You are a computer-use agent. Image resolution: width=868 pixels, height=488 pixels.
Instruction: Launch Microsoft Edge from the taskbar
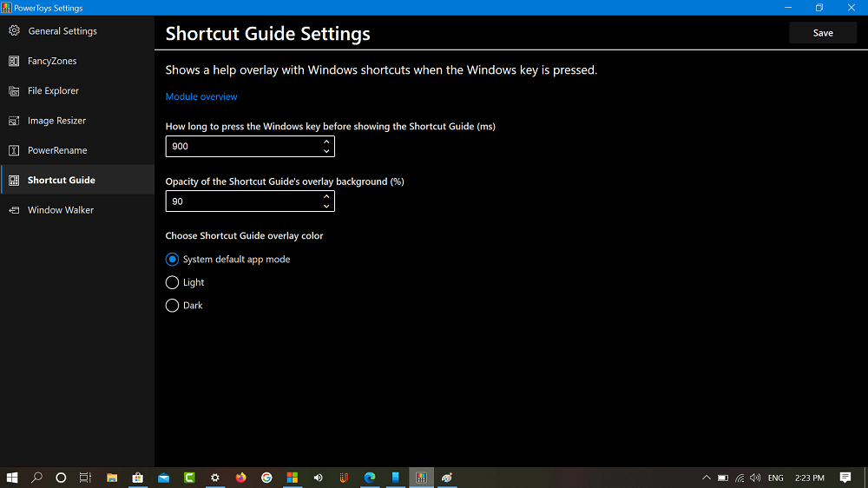pos(370,478)
